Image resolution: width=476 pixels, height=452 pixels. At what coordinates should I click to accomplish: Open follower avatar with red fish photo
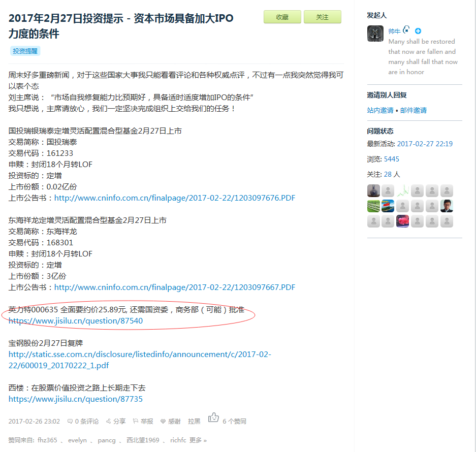(402, 221)
